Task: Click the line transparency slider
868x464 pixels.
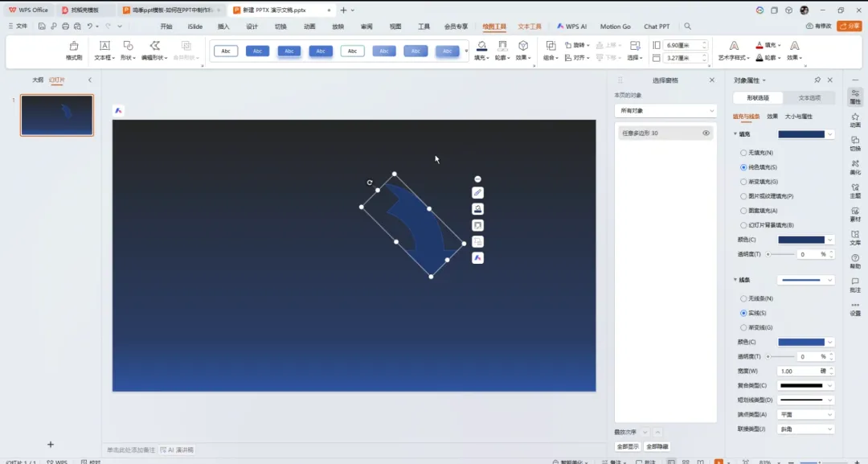Action: 780,356
